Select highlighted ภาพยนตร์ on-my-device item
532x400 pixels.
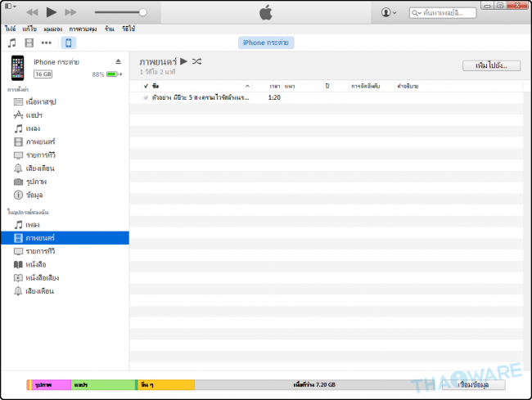[x=65, y=238]
